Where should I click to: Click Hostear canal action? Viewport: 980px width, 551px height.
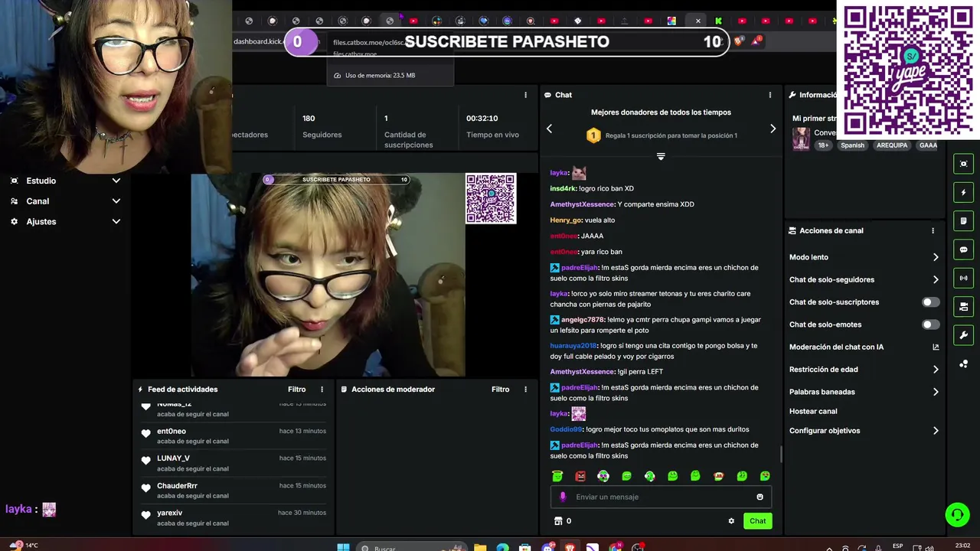[x=813, y=412]
